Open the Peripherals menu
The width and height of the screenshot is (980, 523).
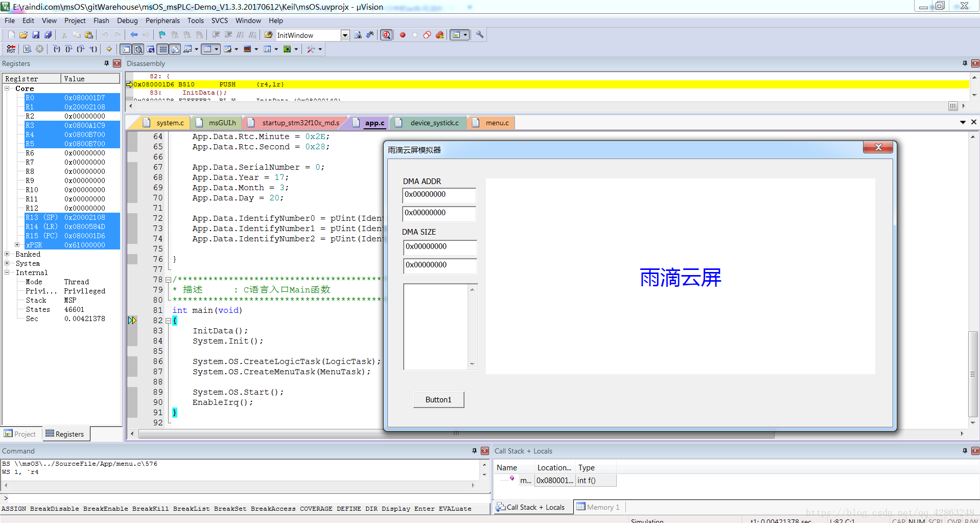pyautogui.click(x=162, y=20)
